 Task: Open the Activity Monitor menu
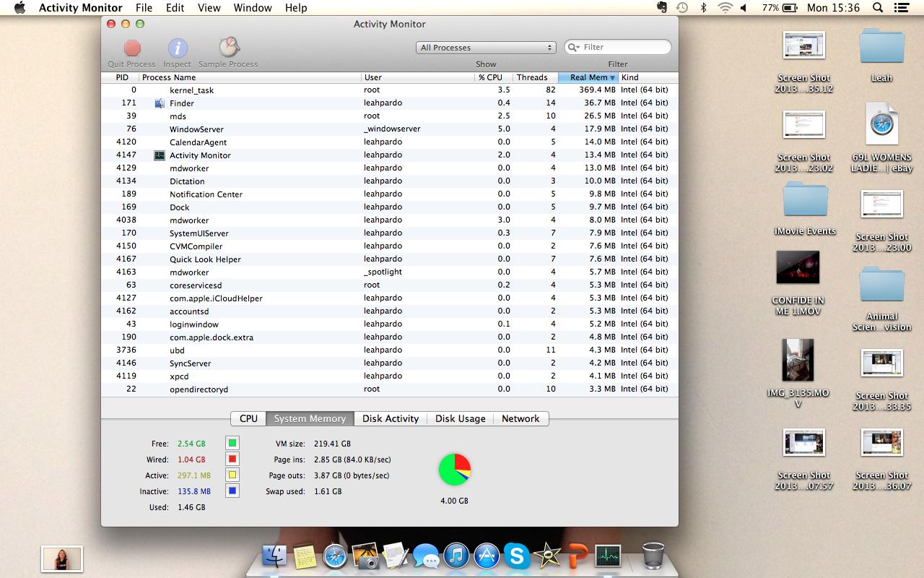[x=81, y=8]
